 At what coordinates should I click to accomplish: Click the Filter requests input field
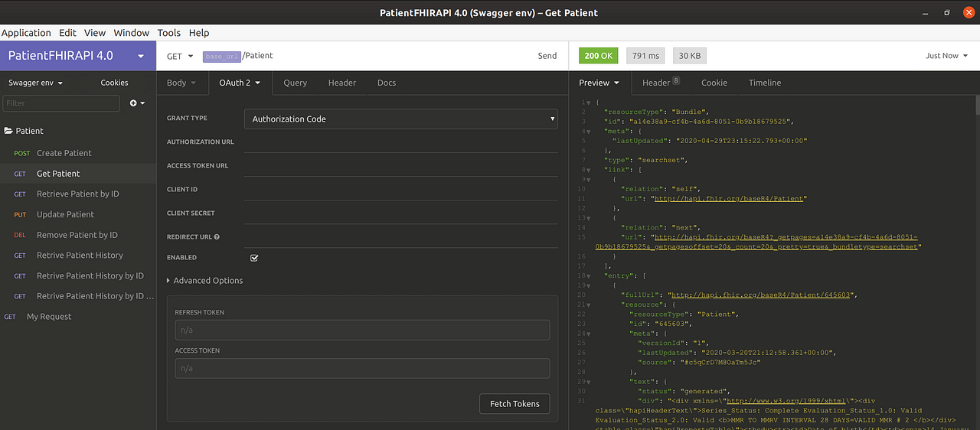[x=61, y=103]
